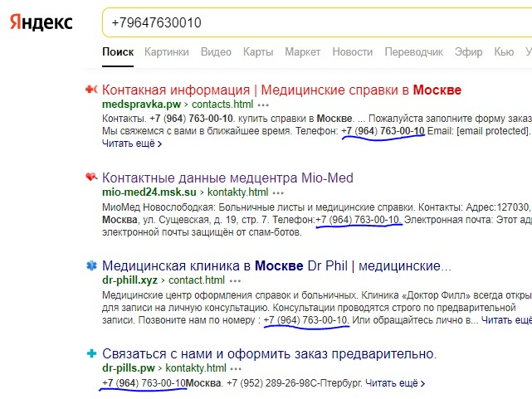The width and height of the screenshot is (532, 399).
Task: Click the search field containing +79647630010
Action: click(315, 22)
